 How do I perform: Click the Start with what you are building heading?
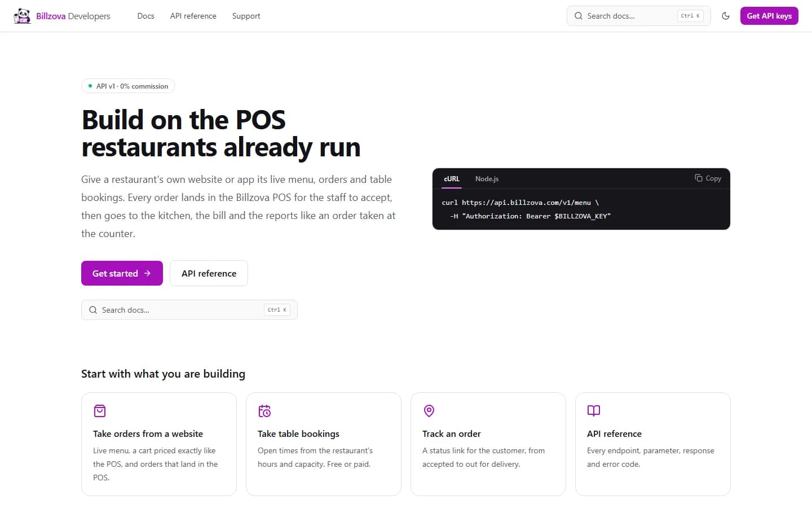click(x=163, y=374)
